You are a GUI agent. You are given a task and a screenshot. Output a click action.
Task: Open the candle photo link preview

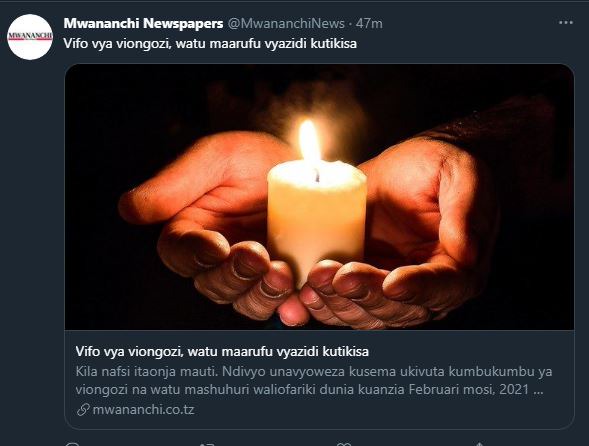[319, 197]
